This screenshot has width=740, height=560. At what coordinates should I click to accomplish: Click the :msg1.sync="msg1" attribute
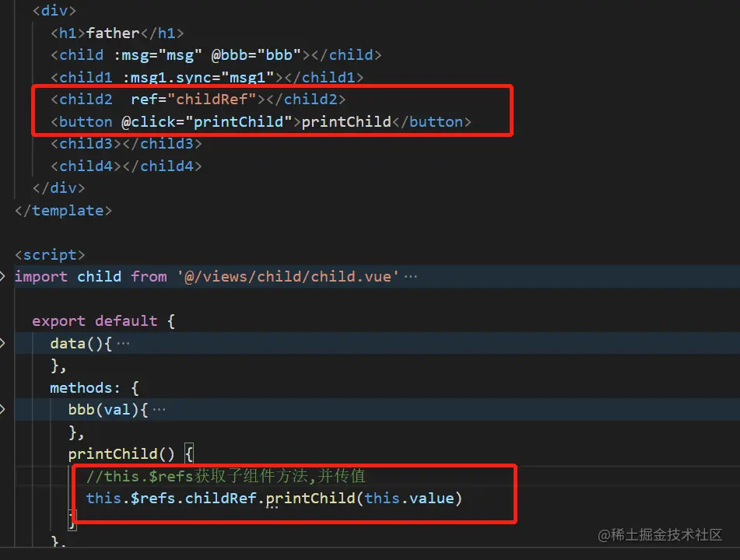click(198, 77)
